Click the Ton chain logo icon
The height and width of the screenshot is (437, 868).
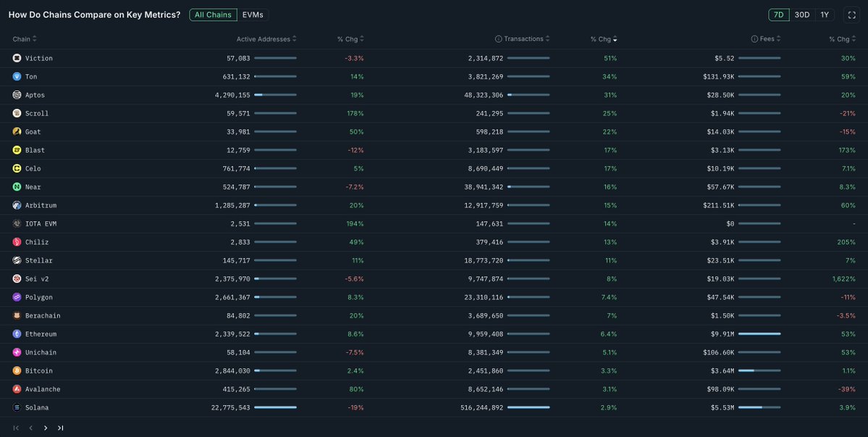[17, 76]
